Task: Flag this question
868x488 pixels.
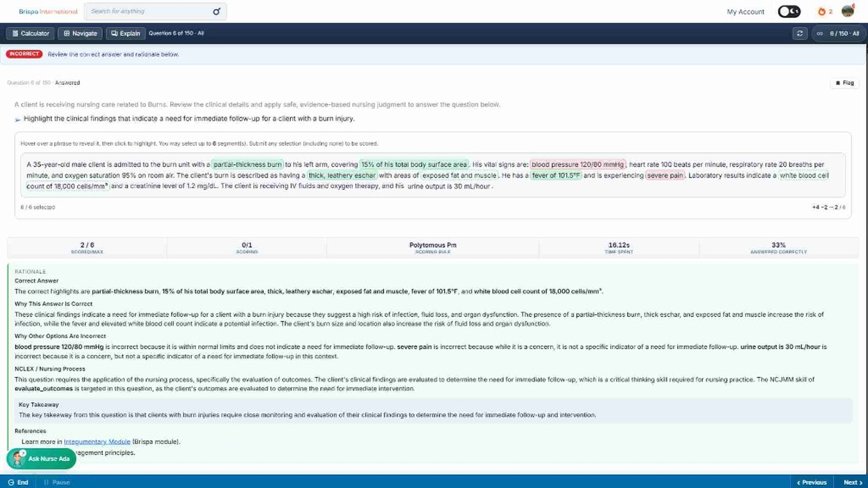Action: tap(845, 83)
